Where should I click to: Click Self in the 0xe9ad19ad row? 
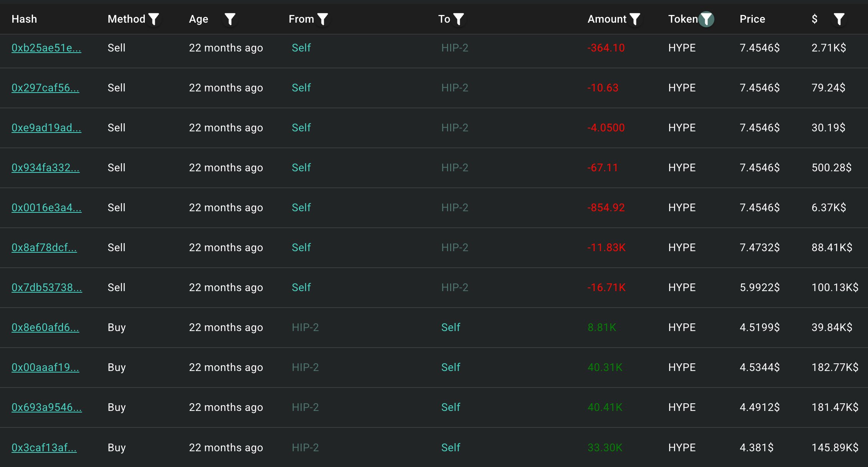(301, 128)
